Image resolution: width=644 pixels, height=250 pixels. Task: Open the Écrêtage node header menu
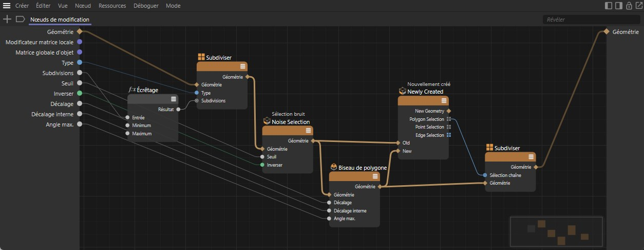(174, 99)
